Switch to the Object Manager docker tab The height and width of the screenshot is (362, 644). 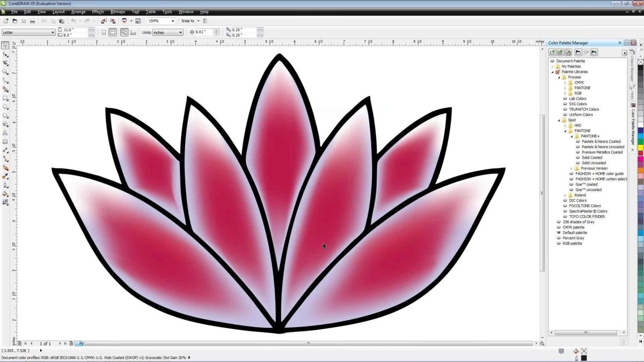632,69
